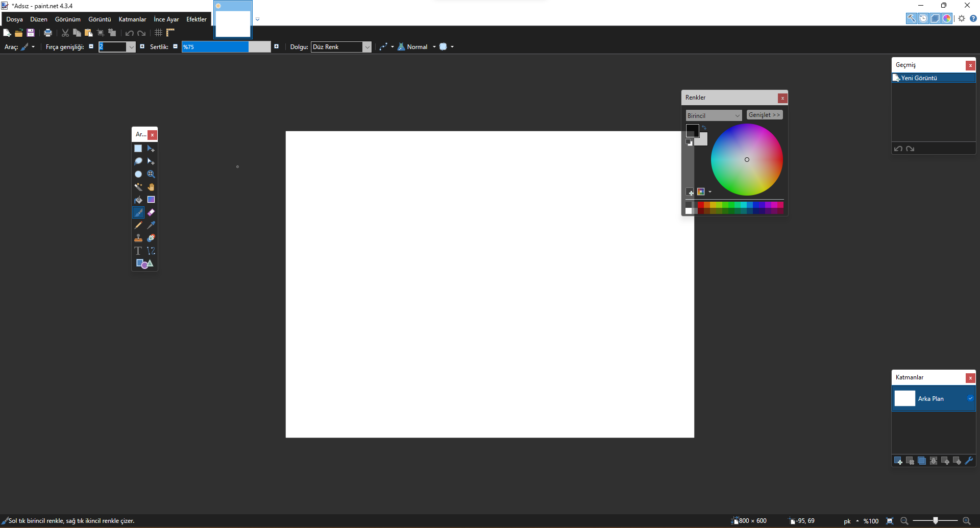Toggle visibility checkbox of Arka Plan layer
The width and height of the screenshot is (980, 528).
click(970, 398)
